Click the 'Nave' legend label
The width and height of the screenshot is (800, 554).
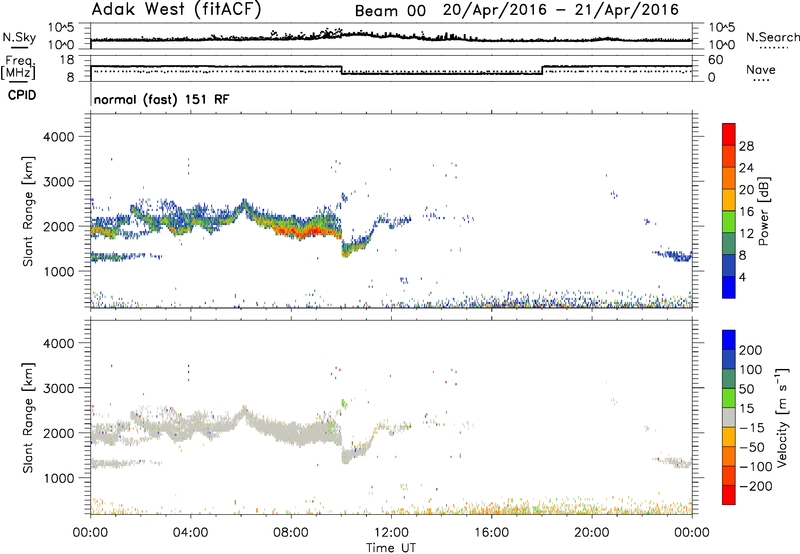pyautogui.click(x=761, y=69)
